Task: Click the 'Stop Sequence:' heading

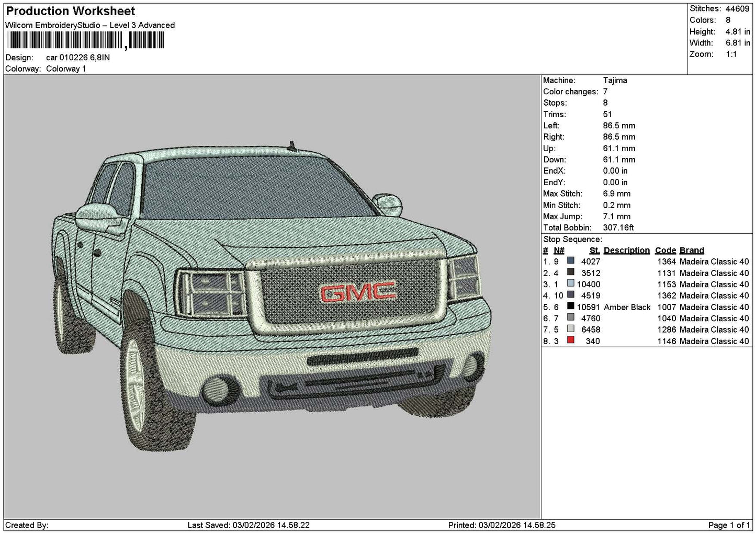Action: point(572,240)
